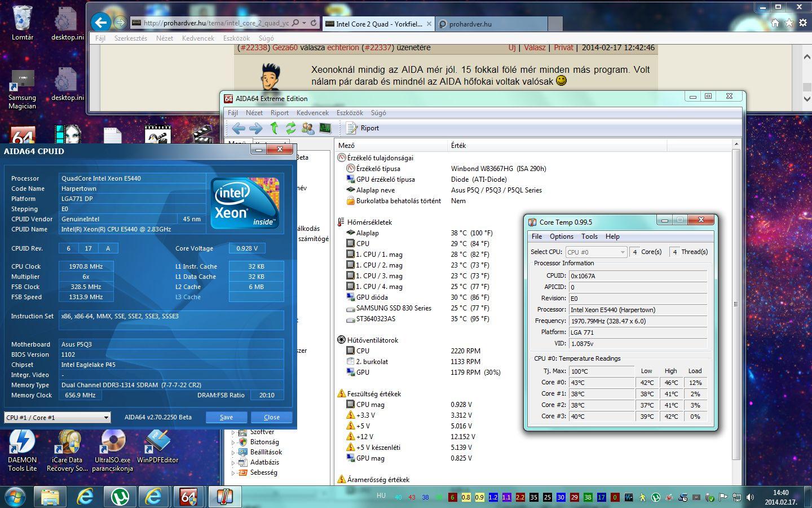
Task: Open iCare Data Recovery desktop icon
Action: pos(67,450)
